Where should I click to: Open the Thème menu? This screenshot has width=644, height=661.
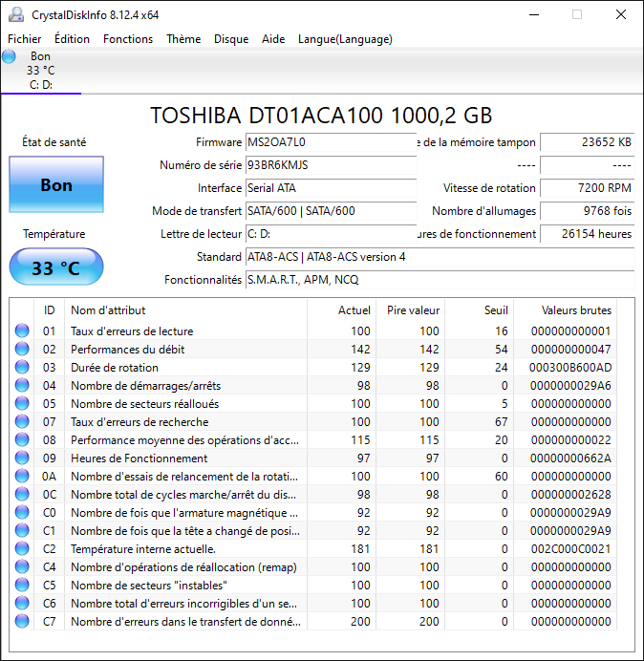[x=183, y=39]
